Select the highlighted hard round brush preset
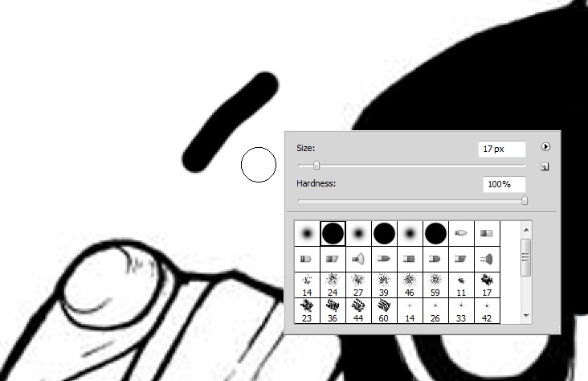Viewport: 588px width, 381px height. tap(333, 233)
